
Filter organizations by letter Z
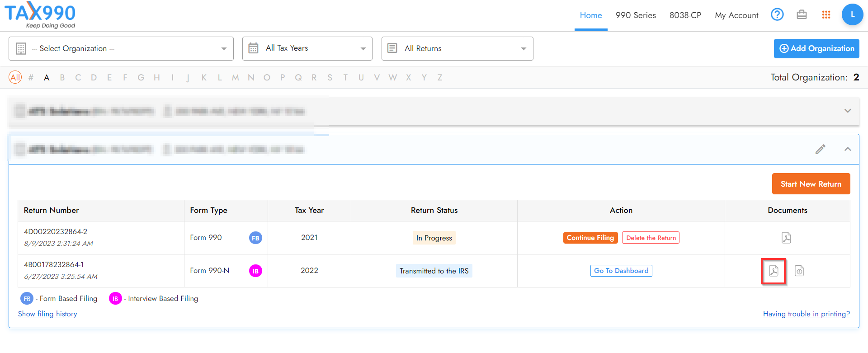[439, 78]
